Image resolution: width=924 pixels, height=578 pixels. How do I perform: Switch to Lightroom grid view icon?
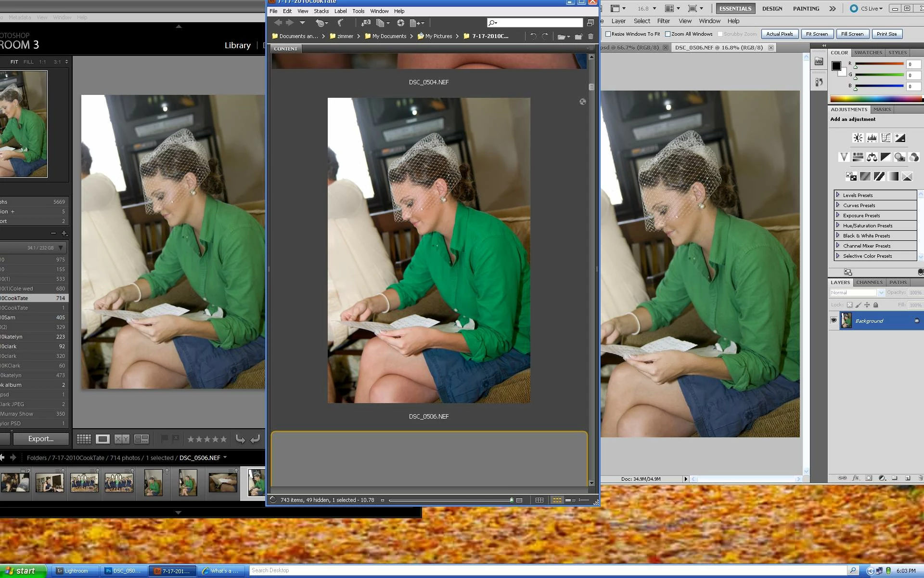84,439
